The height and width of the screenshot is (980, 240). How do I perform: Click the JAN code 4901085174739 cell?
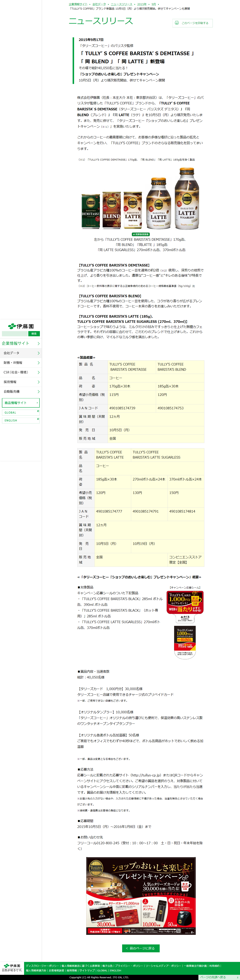132,408
